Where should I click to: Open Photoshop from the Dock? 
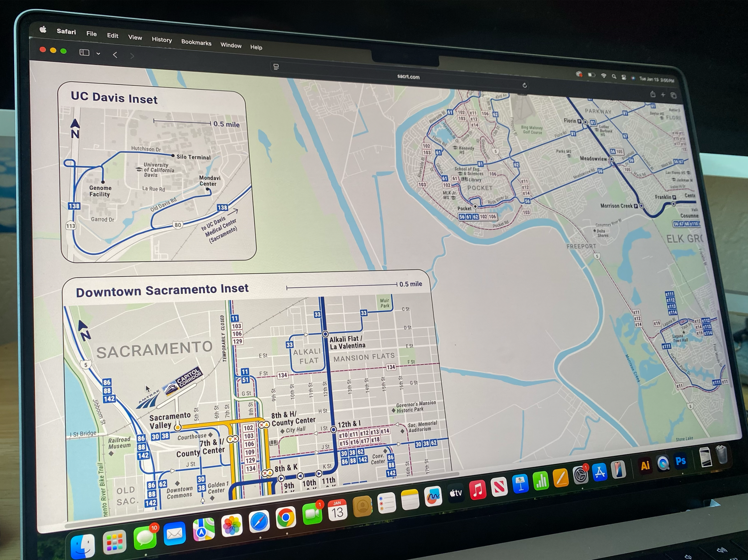[681, 461]
